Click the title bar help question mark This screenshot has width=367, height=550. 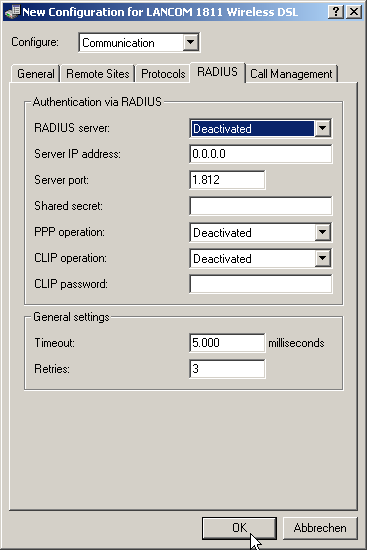pyautogui.click(x=336, y=12)
